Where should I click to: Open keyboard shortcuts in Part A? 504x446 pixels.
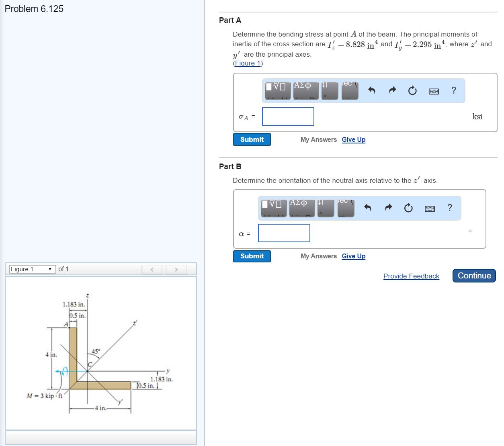tap(434, 91)
